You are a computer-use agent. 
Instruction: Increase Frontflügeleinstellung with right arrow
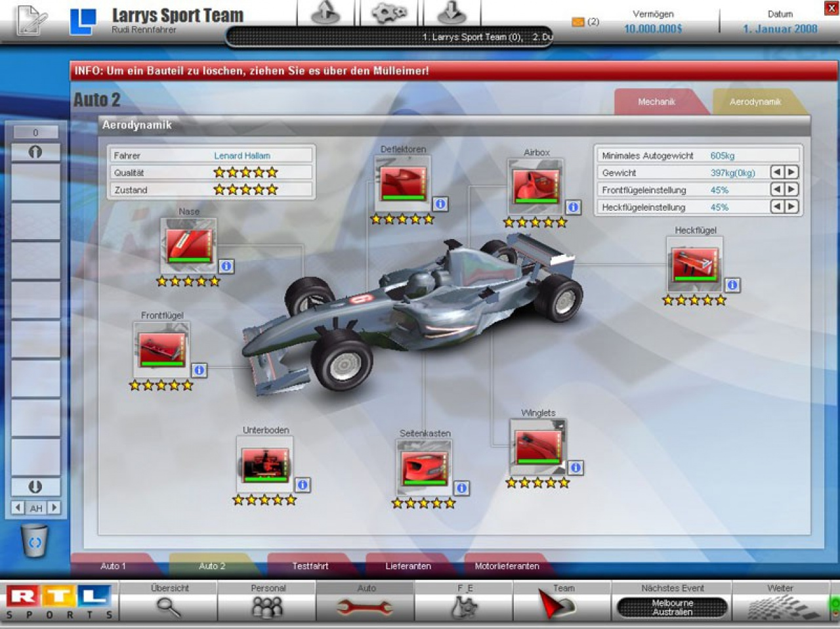point(791,189)
